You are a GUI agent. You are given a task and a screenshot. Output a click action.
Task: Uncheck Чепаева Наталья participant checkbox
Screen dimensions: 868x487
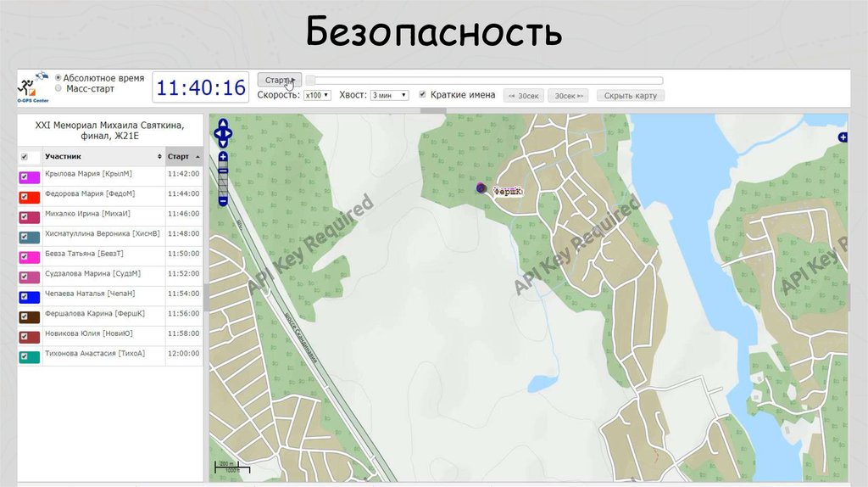point(24,296)
